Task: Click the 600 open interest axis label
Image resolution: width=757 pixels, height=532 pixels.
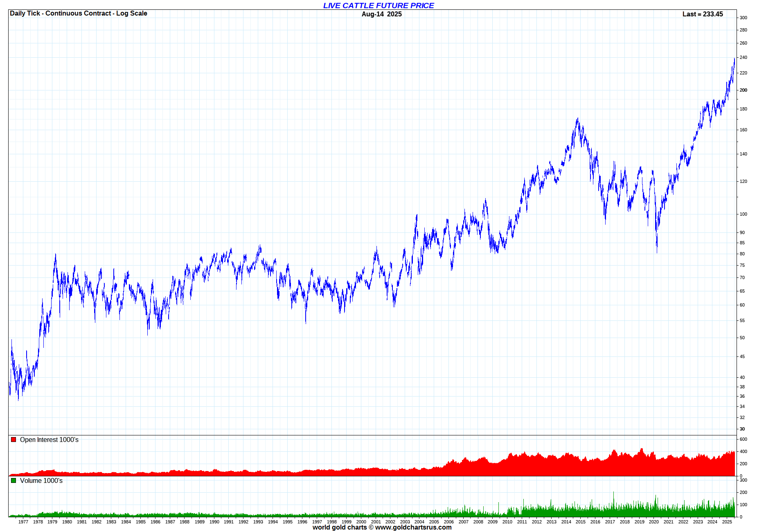Action: point(743,439)
